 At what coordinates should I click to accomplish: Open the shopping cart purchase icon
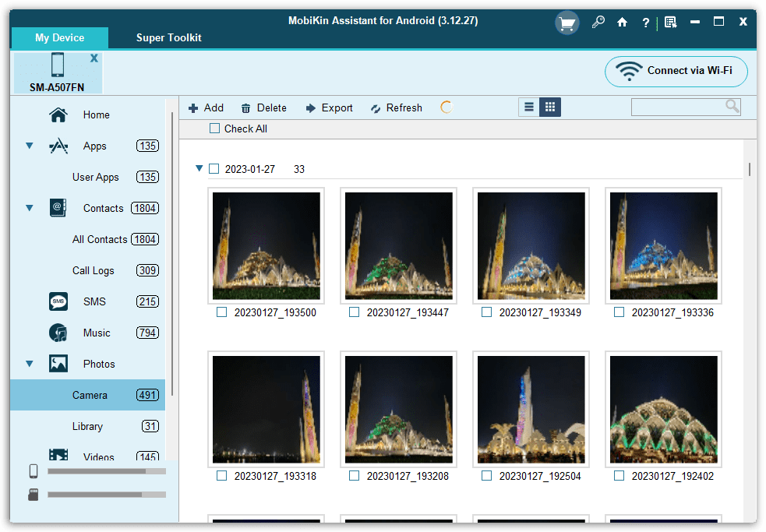567,23
